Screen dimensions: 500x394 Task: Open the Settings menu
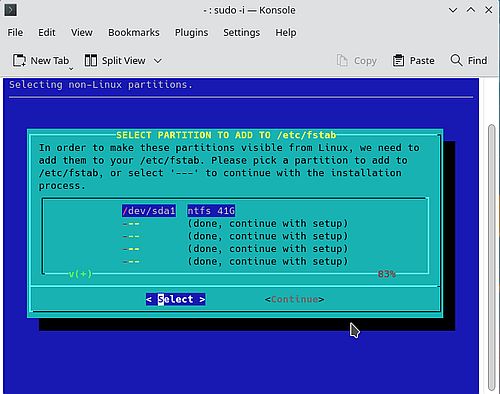pyautogui.click(x=242, y=33)
